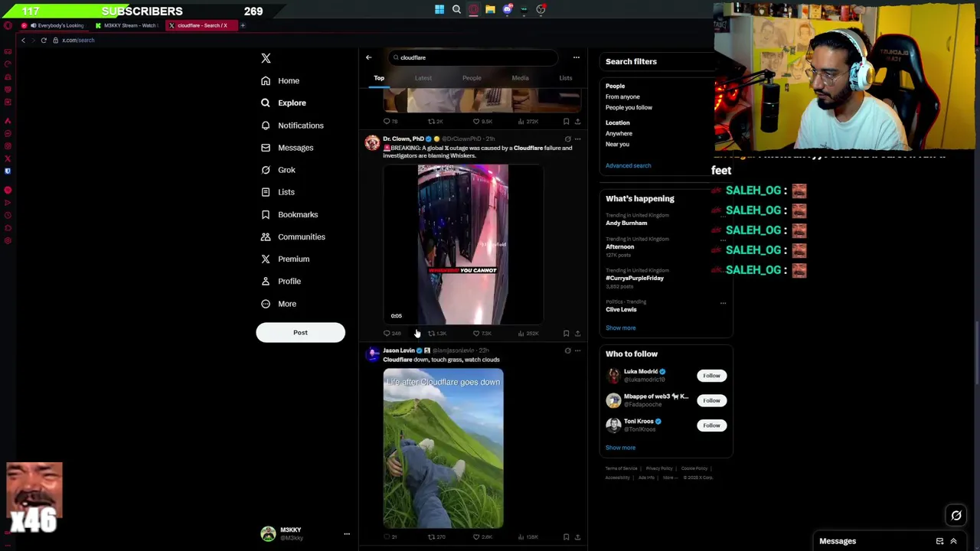980x551 pixels.
Task: Open the #CurrysPurpleFriday trend
Action: [x=635, y=278]
